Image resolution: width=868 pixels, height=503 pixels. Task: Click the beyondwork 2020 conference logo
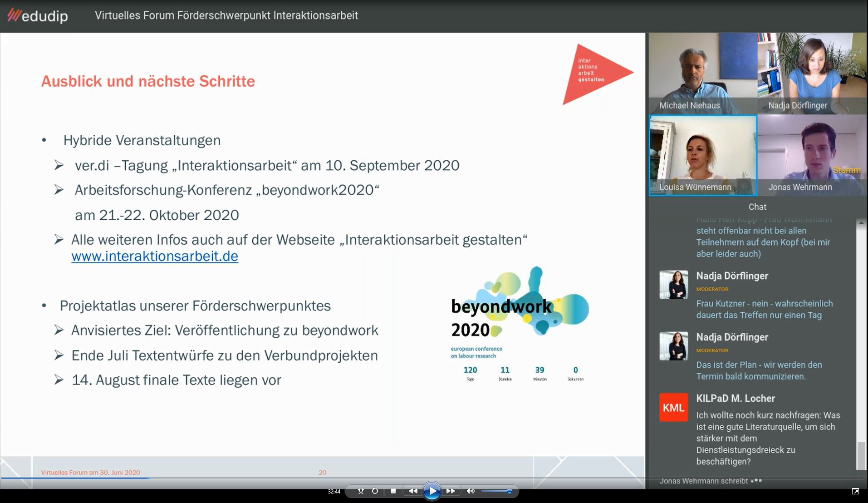point(520,313)
